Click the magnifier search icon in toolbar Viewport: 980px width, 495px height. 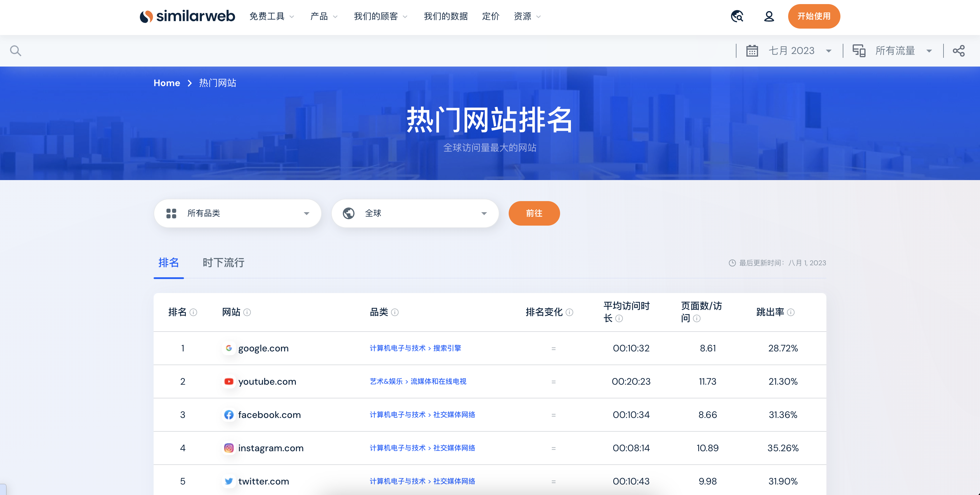tap(15, 50)
